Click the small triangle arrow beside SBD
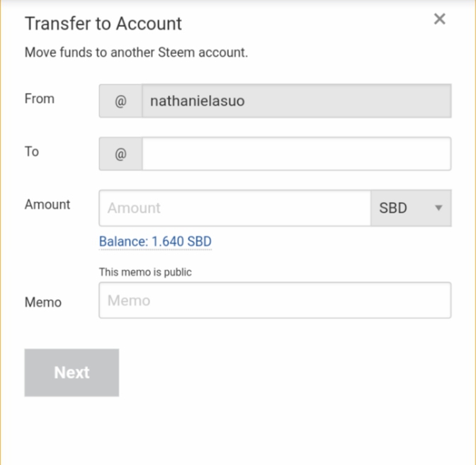 click(438, 208)
